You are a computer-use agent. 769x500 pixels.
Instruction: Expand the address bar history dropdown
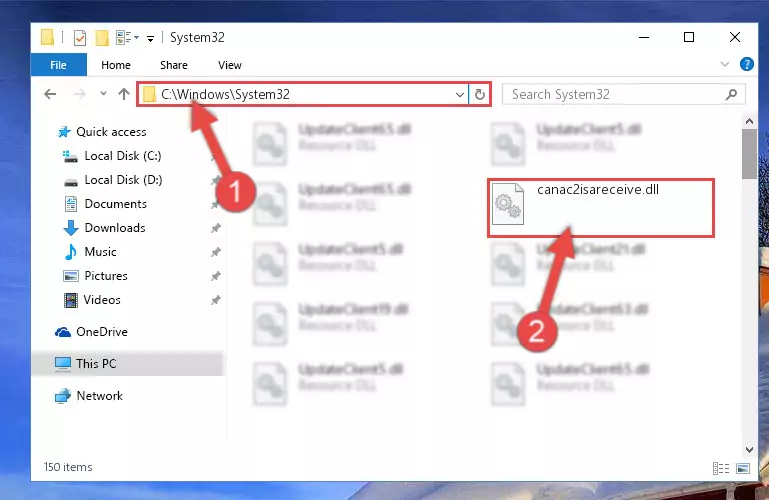tap(460, 95)
